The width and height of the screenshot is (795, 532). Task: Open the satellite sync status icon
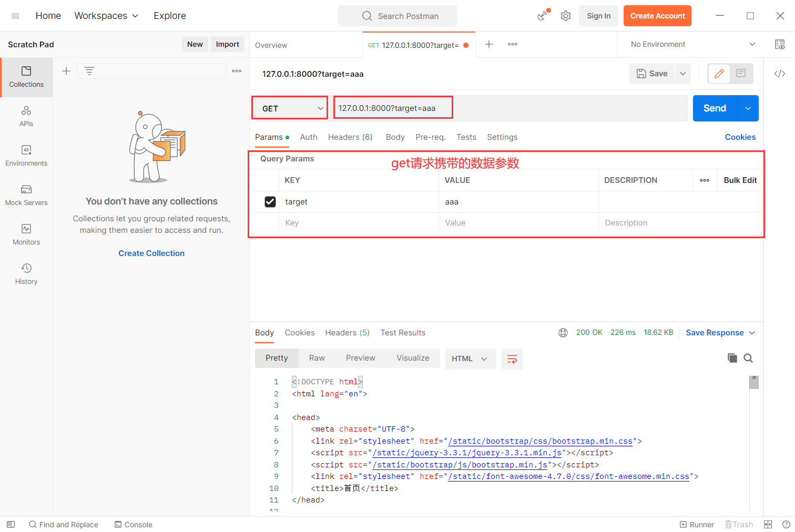coord(543,15)
